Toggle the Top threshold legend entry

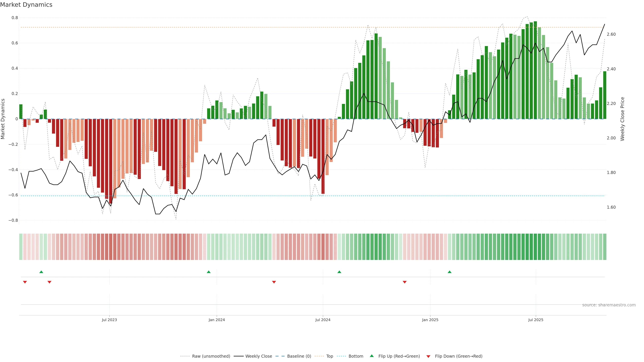pyautogui.click(x=330, y=356)
